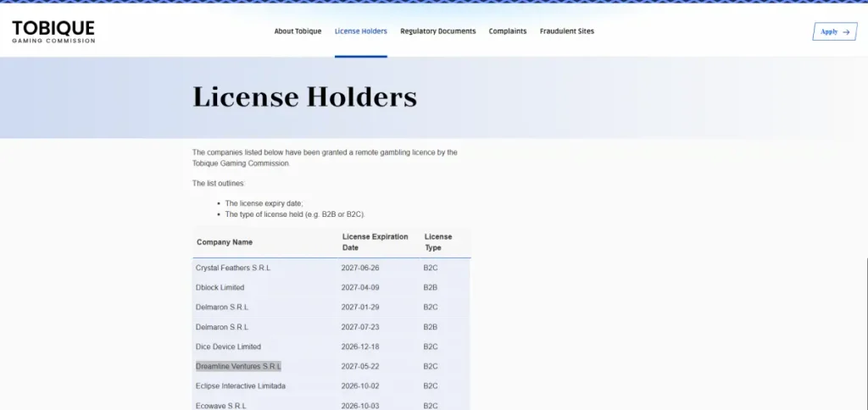
Task: Click the expiry date 2027-01-29
Action: click(360, 307)
